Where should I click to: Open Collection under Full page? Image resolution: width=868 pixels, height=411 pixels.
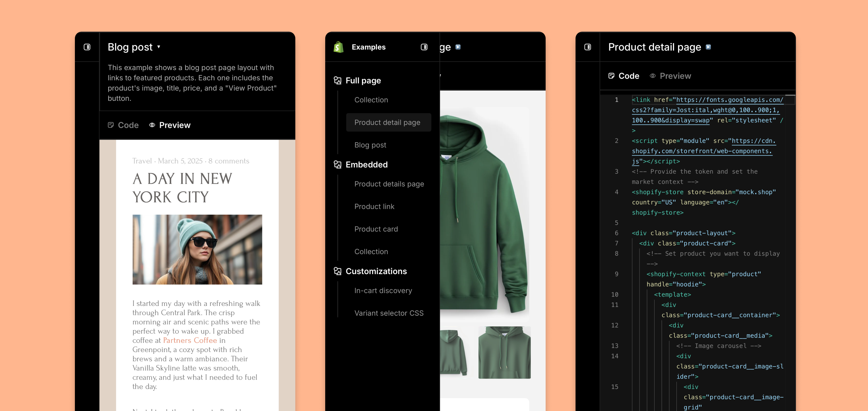(371, 100)
